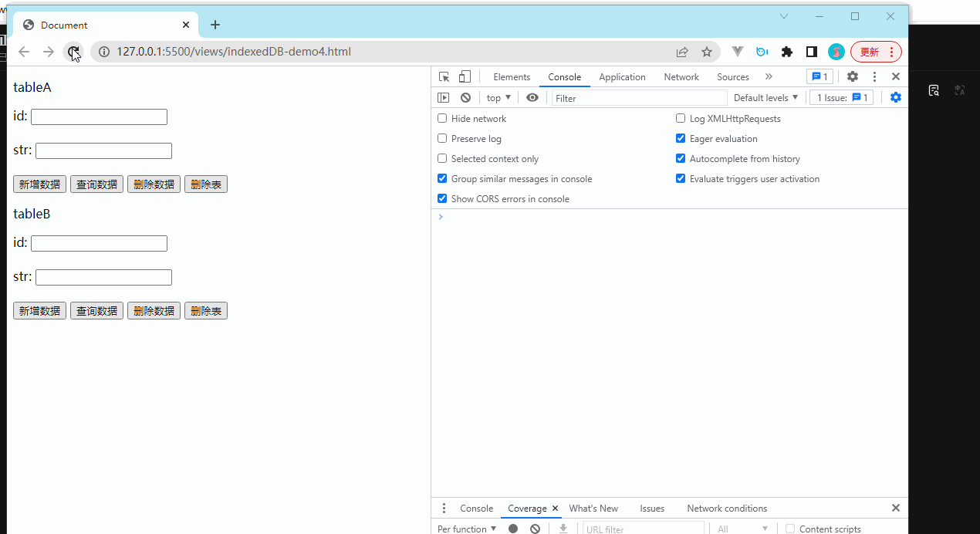Open the new tab with plus icon
This screenshot has width=980, height=534.
pos(215,25)
